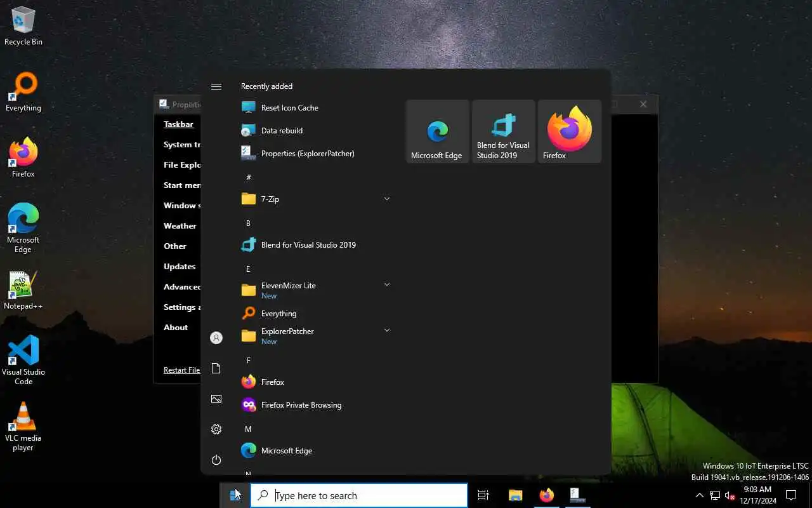The height and width of the screenshot is (508, 812).
Task: Click the taskbar search box
Action: tap(359, 495)
